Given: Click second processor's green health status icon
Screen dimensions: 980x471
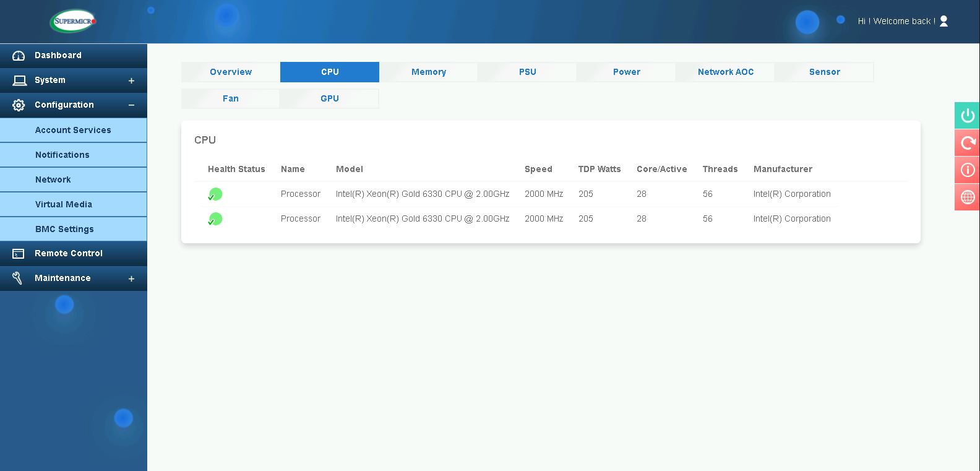Looking at the screenshot, I should [x=215, y=219].
